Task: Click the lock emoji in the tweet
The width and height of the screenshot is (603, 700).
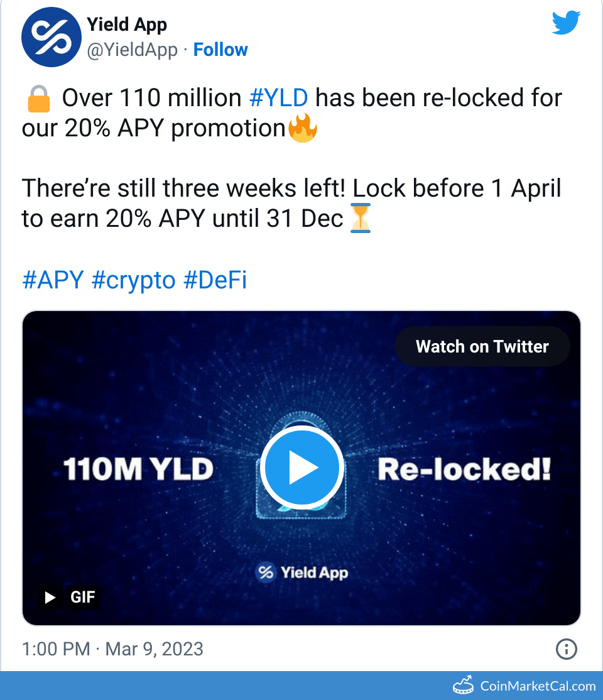Action: (x=39, y=99)
